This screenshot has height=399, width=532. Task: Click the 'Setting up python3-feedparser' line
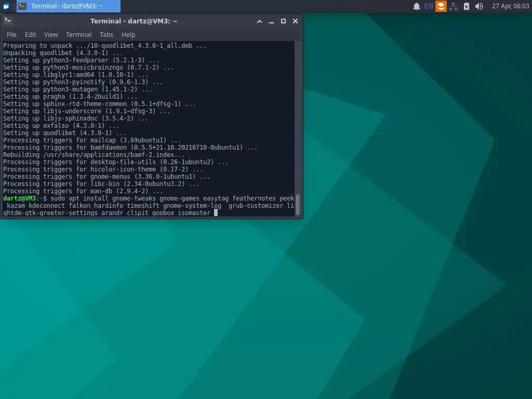coord(81,60)
